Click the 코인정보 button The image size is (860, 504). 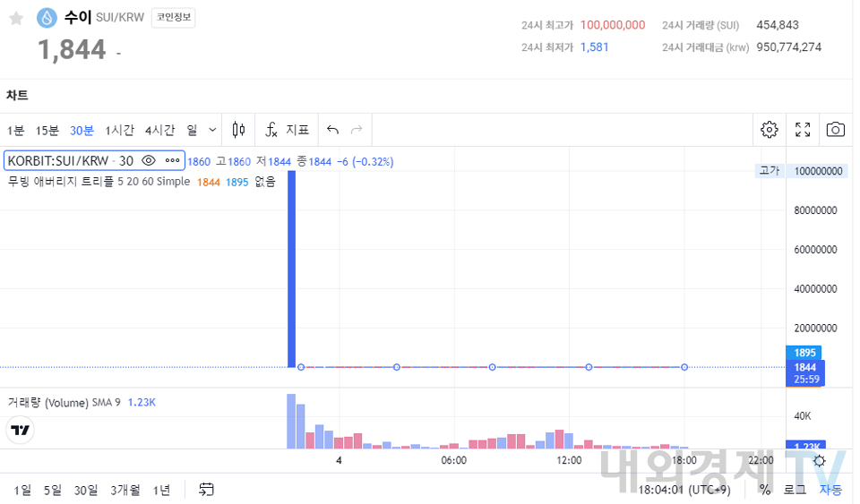173,17
